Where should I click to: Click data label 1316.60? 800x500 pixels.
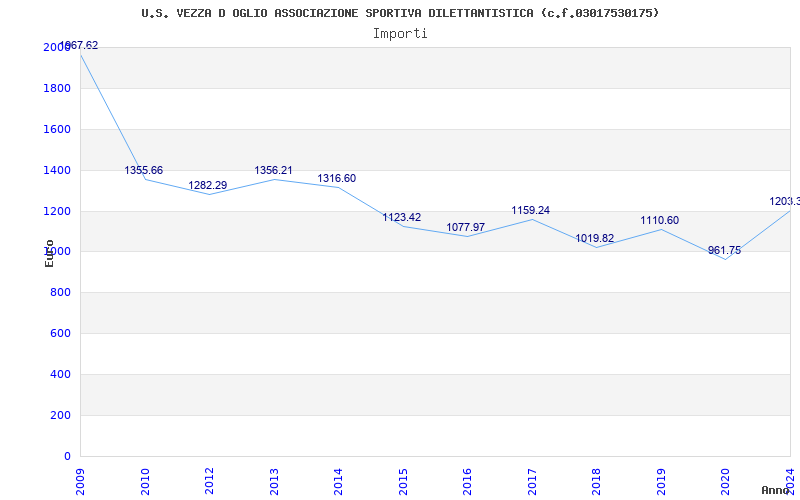coord(337,179)
